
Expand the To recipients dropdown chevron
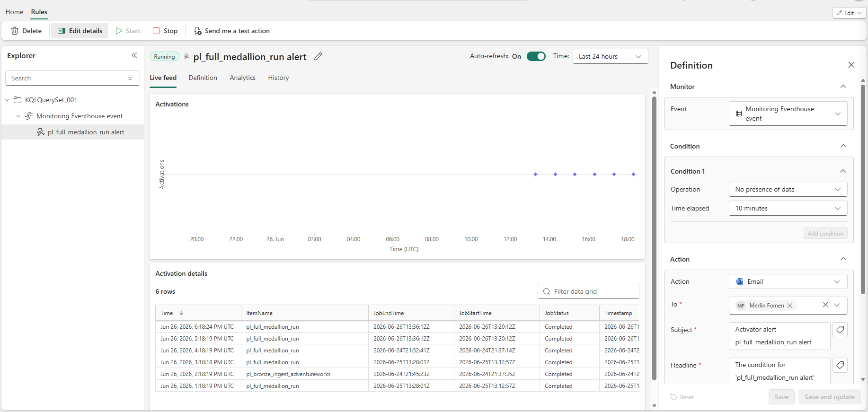837,305
